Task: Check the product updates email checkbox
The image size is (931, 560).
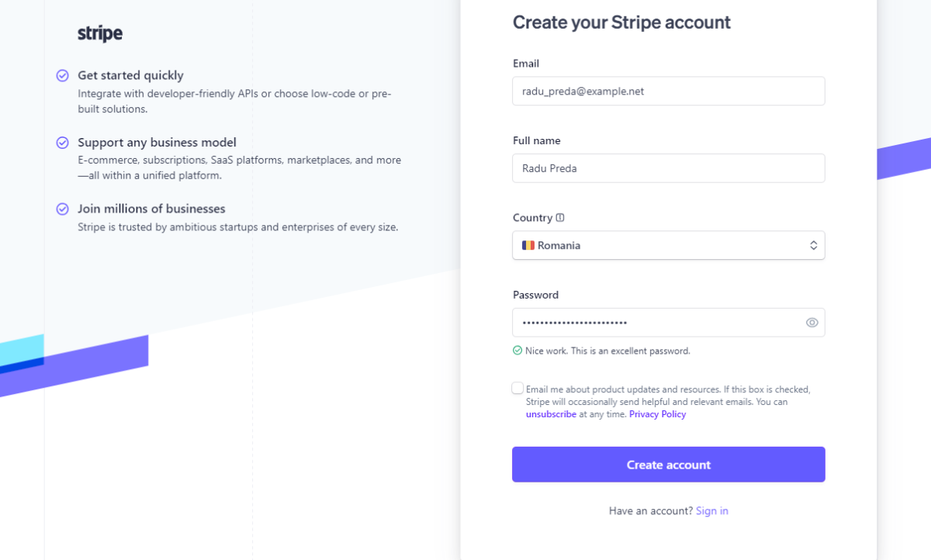Action: click(x=517, y=388)
